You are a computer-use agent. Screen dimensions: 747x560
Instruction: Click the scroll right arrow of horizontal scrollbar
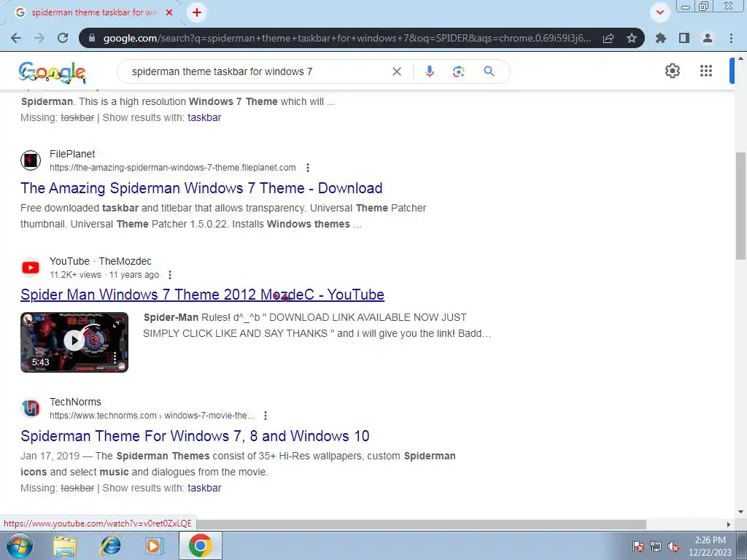[x=728, y=524]
